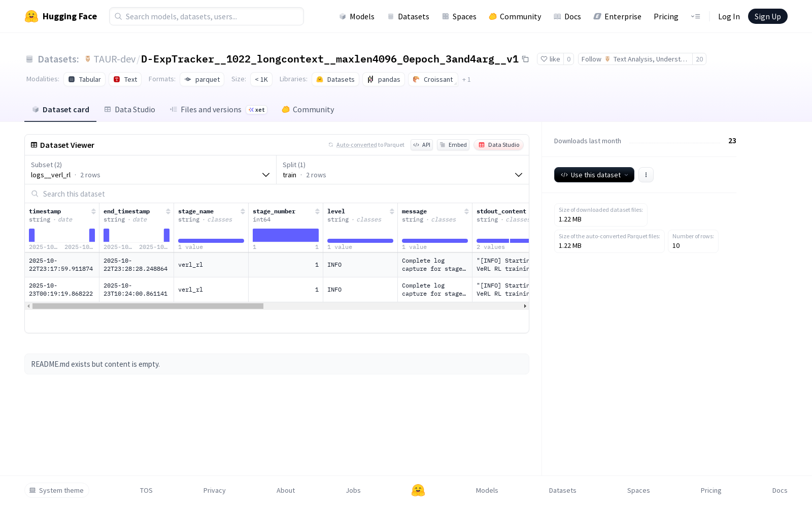Click the Embed button
The width and height of the screenshot is (812, 508).
[453, 145]
